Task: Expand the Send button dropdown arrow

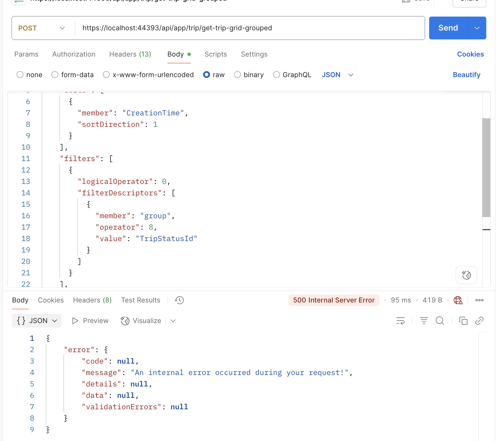Action: click(x=477, y=28)
